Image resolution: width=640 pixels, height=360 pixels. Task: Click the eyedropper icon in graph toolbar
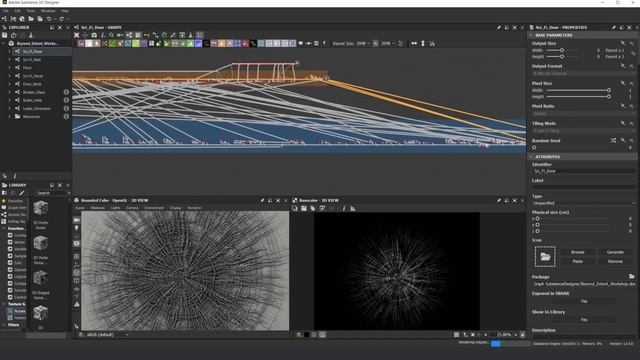pos(173,35)
